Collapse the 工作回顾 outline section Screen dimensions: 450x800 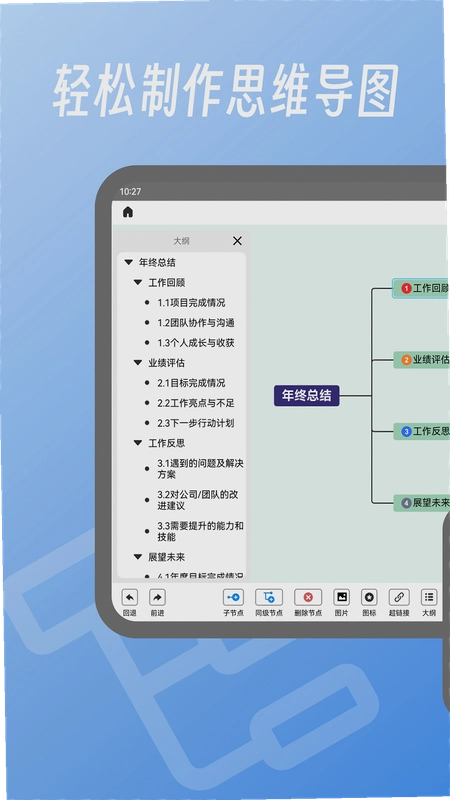click(138, 283)
